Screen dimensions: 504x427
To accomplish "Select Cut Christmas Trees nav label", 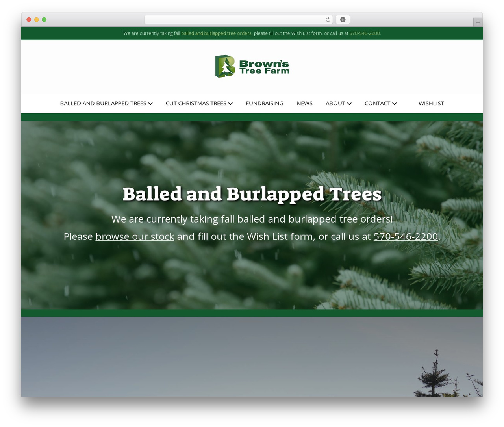I will pyautogui.click(x=196, y=103).
